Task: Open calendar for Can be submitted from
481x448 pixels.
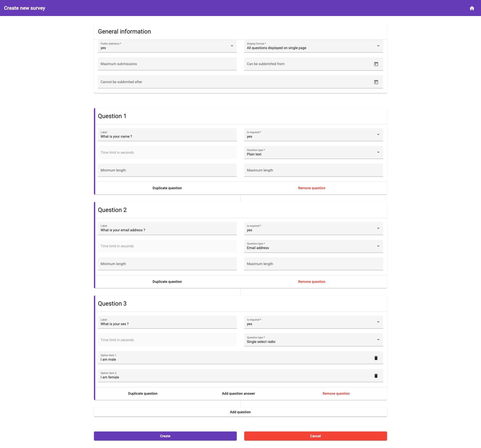Action: click(x=376, y=64)
